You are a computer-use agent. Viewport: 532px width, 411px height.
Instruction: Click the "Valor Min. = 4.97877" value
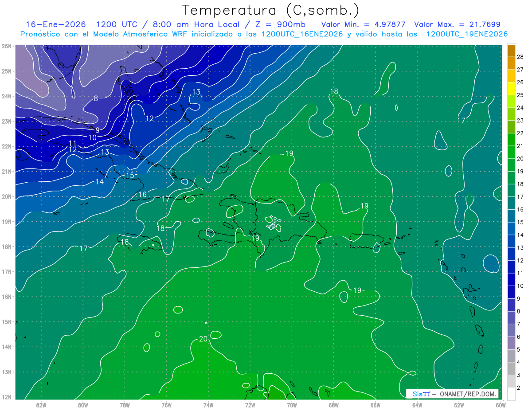click(364, 24)
